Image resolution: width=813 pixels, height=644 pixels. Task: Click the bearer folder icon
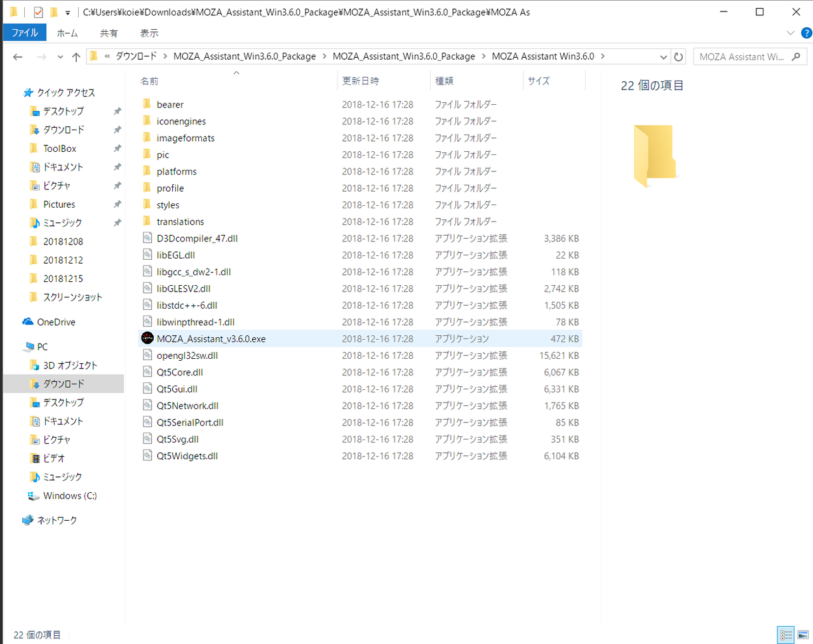[147, 104]
